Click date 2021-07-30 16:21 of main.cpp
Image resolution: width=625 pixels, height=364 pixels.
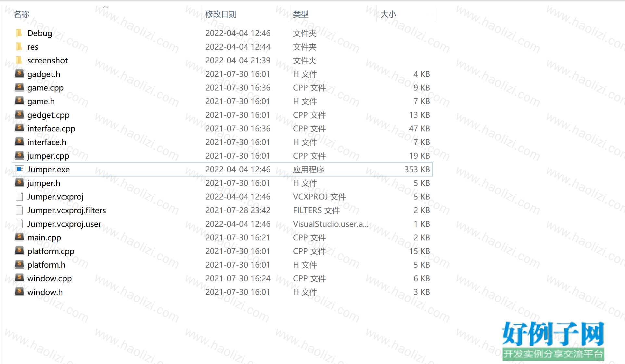[238, 237]
